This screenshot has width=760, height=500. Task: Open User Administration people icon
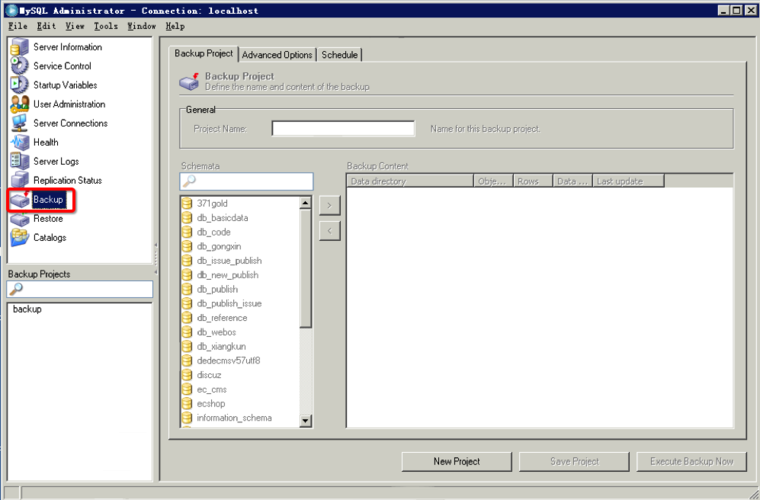pyautogui.click(x=20, y=104)
